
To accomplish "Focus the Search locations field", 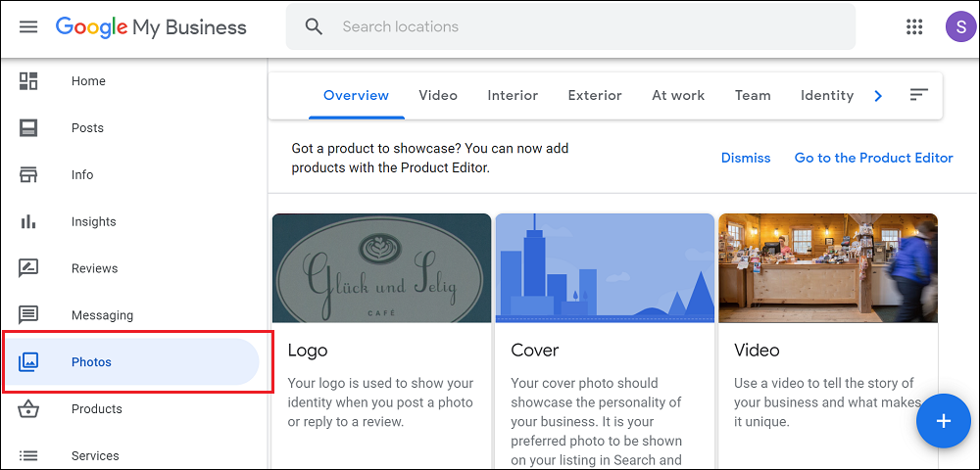I will point(570,26).
